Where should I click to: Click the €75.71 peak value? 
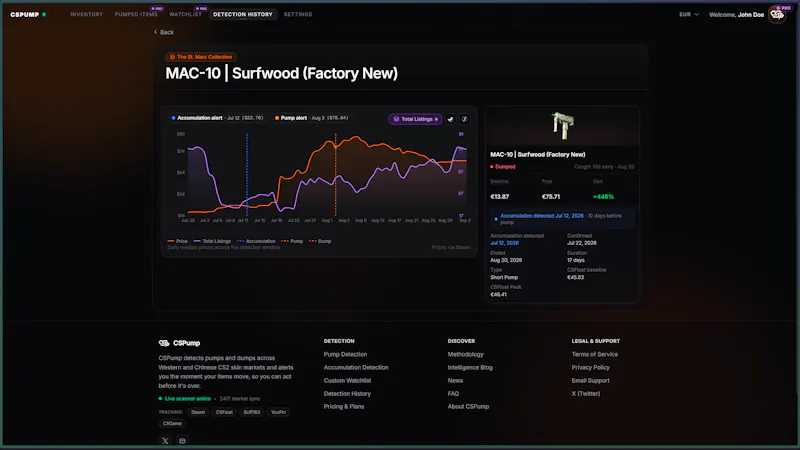(551, 196)
